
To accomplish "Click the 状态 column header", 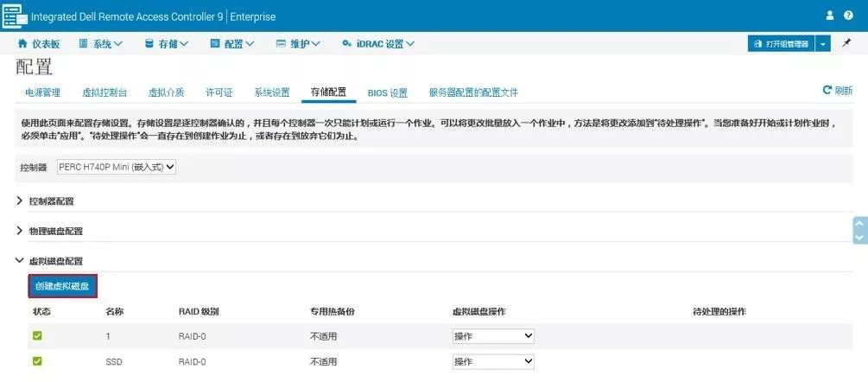I will point(42,311).
